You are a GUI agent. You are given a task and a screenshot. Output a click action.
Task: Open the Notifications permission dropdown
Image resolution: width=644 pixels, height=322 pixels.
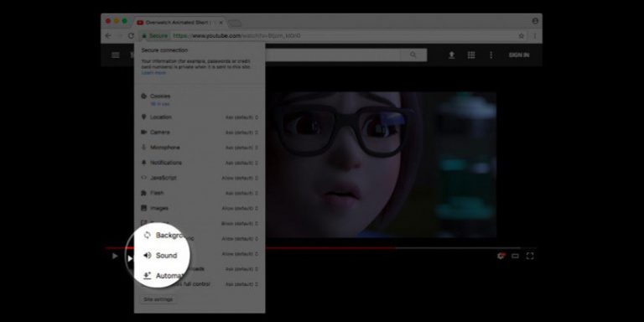click(241, 163)
